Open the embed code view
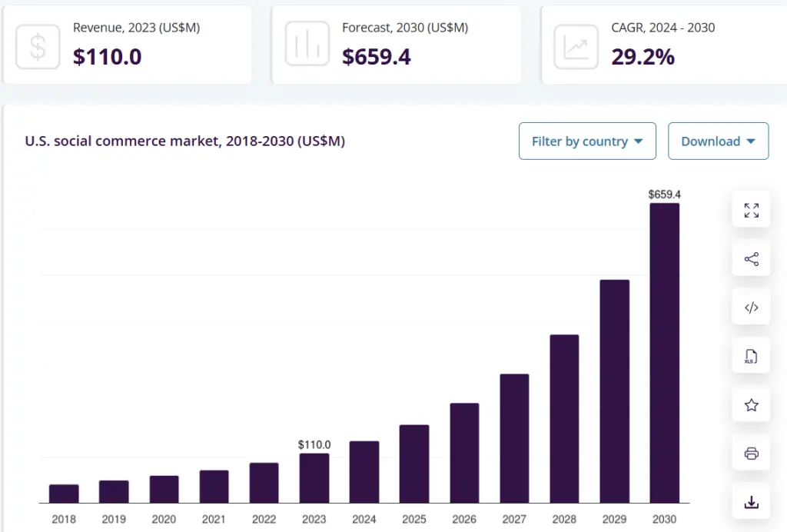This screenshot has width=787, height=532. 751,307
